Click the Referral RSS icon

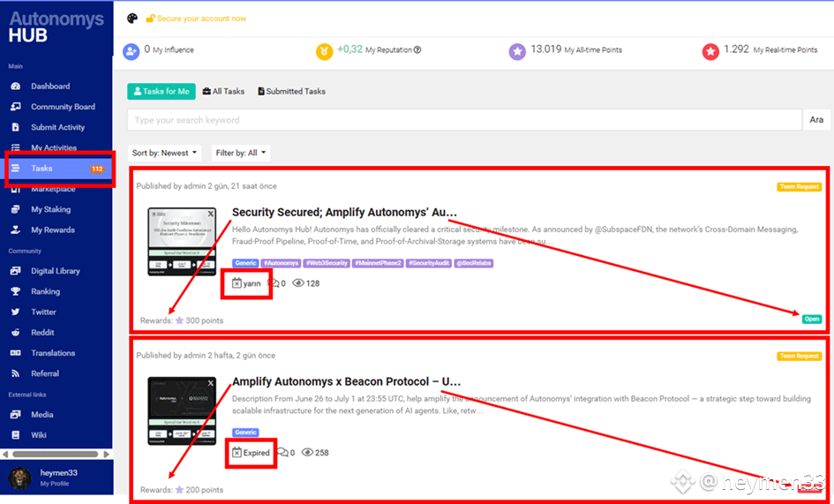(x=15, y=373)
